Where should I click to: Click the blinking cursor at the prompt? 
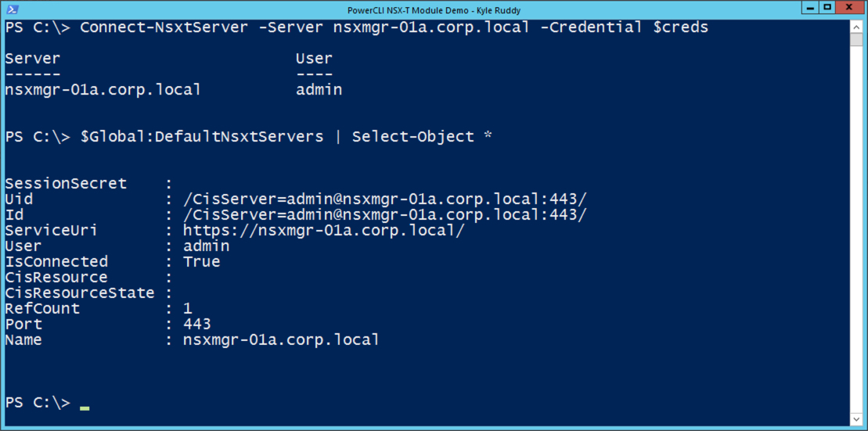click(x=85, y=406)
